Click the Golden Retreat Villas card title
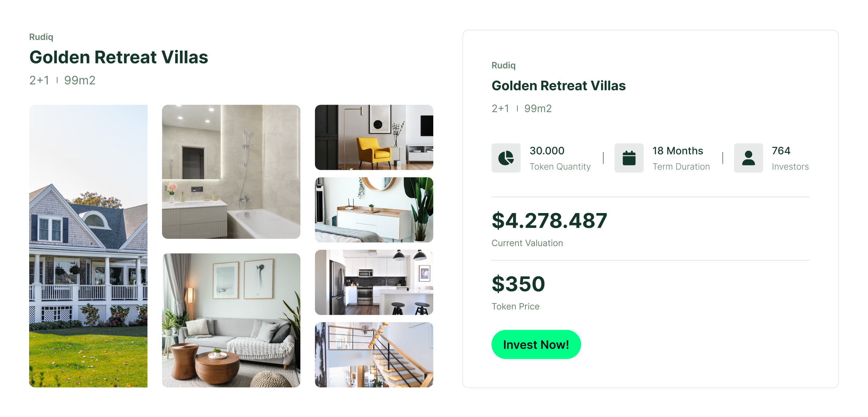868x417 pixels. tap(559, 86)
